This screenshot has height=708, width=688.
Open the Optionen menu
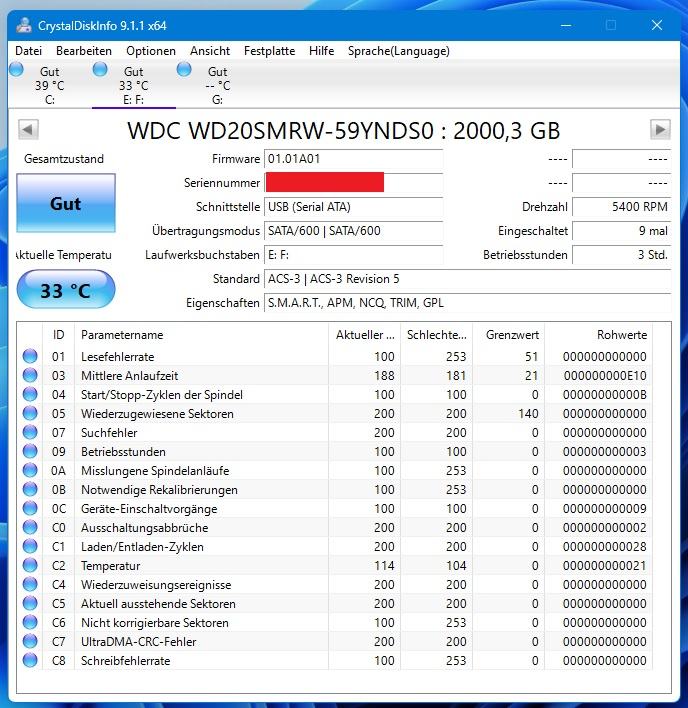click(151, 51)
